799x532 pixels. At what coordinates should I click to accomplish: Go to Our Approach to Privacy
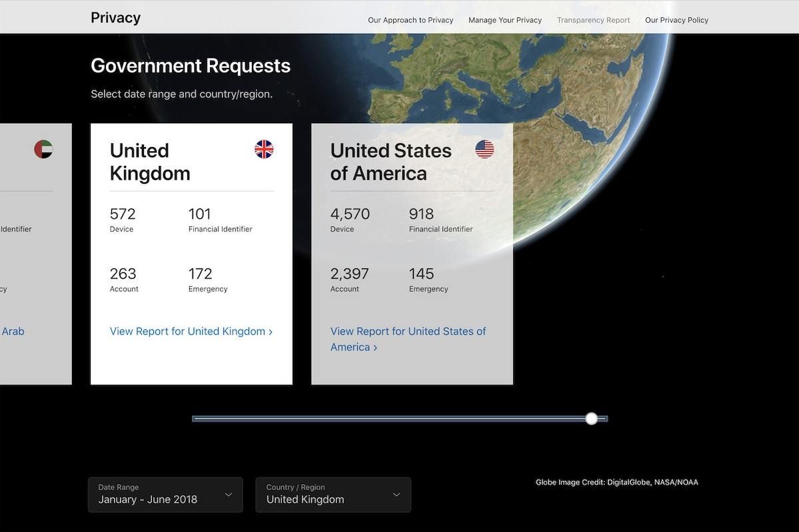(410, 20)
